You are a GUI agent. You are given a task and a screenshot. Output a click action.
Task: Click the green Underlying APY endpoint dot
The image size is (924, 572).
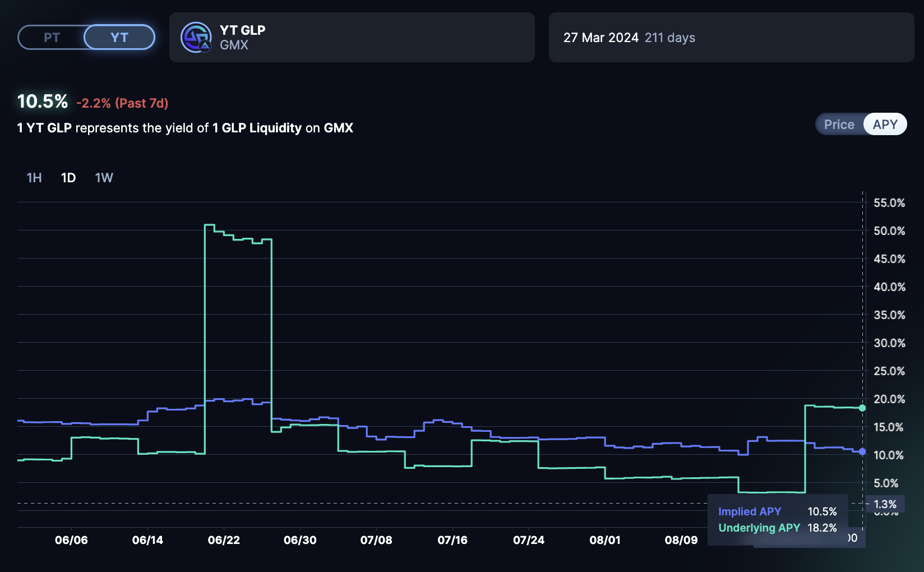[862, 408]
